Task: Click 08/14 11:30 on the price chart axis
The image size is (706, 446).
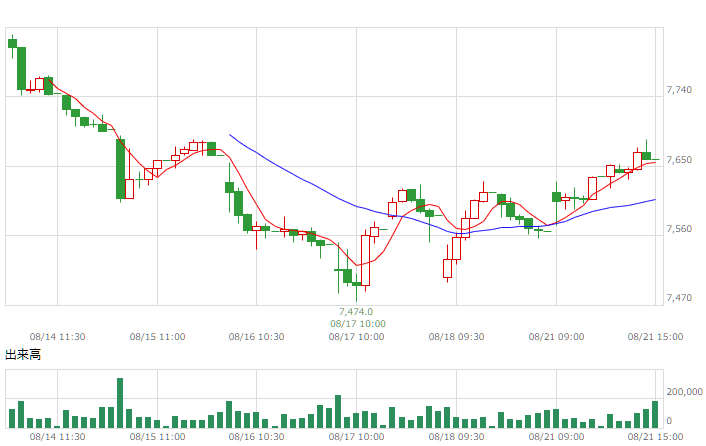Action: coord(57,337)
